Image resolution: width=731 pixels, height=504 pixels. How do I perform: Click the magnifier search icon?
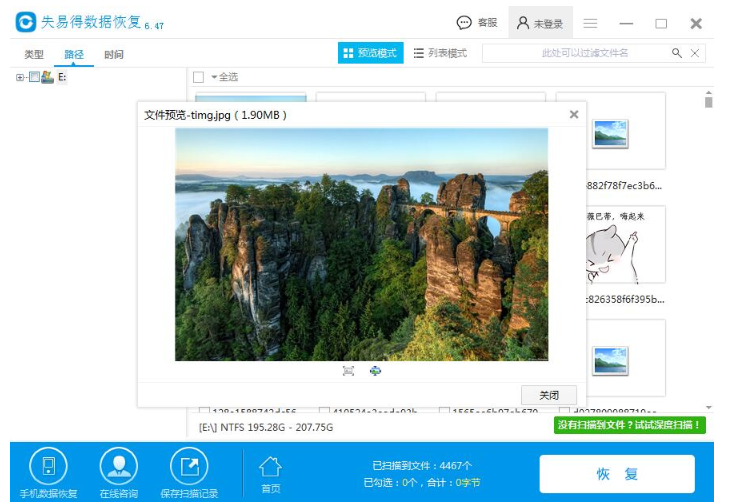(676, 53)
